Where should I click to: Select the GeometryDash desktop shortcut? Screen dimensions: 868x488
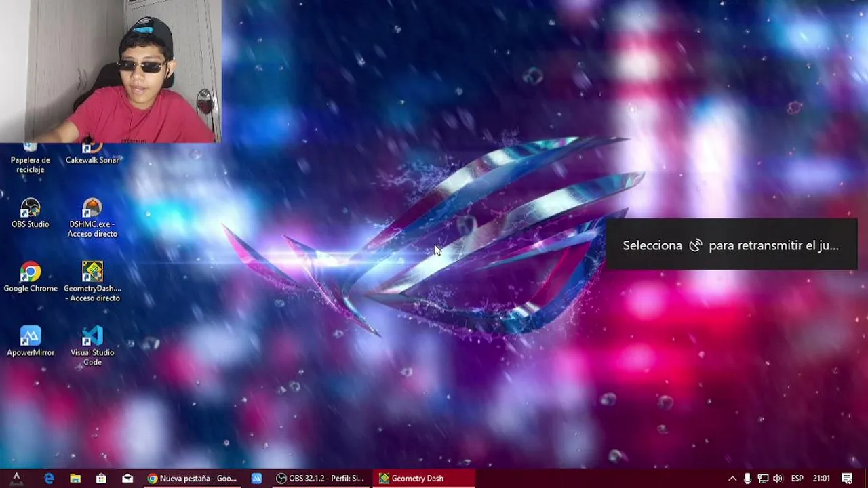92,281
